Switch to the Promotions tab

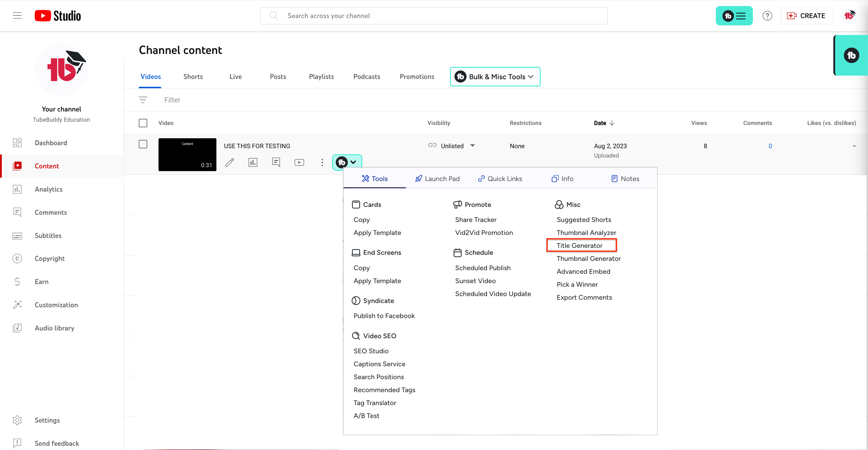pos(417,77)
